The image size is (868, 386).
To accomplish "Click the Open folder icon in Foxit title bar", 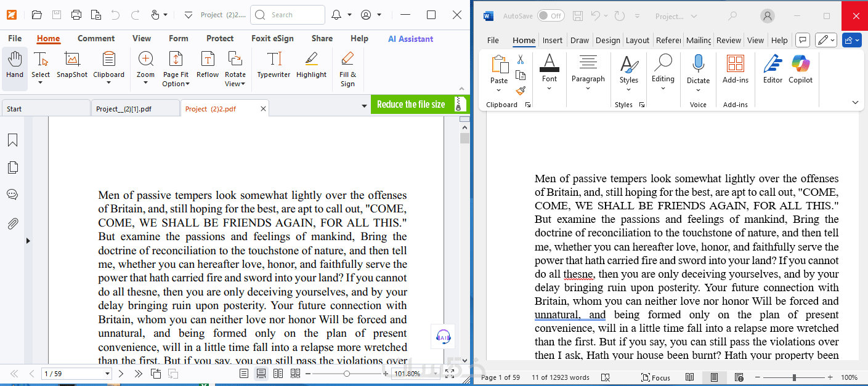I will pyautogui.click(x=37, y=15).
